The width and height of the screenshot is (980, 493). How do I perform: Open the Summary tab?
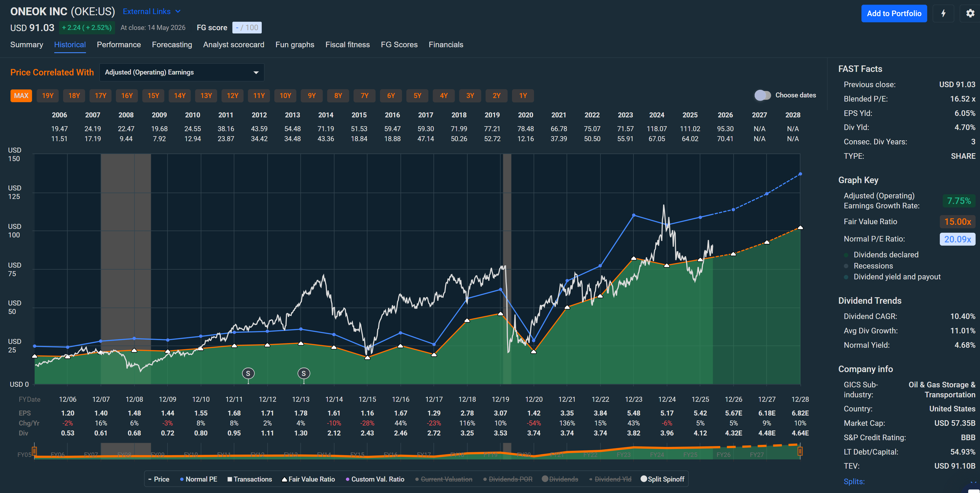click(27, 45)
